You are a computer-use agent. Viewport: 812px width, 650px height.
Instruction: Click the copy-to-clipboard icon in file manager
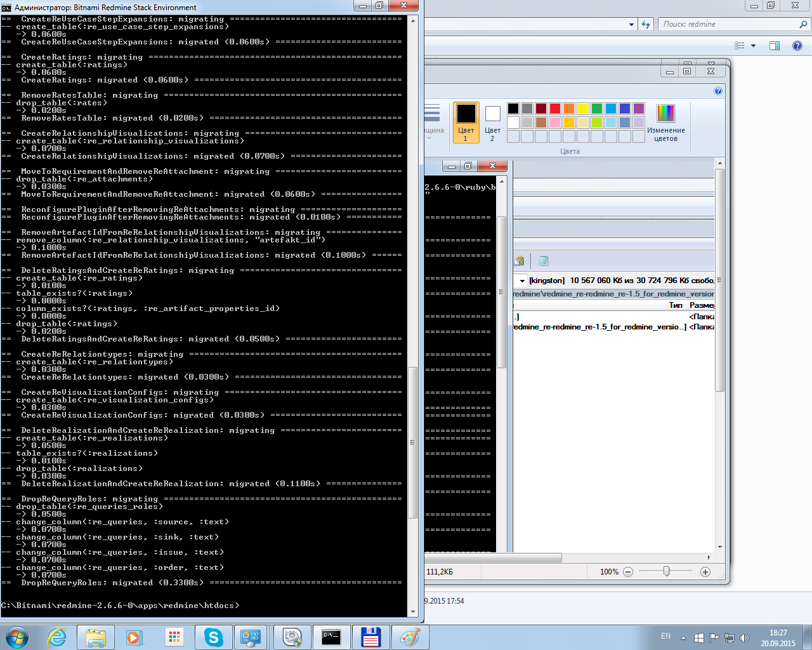pos(520,261)
